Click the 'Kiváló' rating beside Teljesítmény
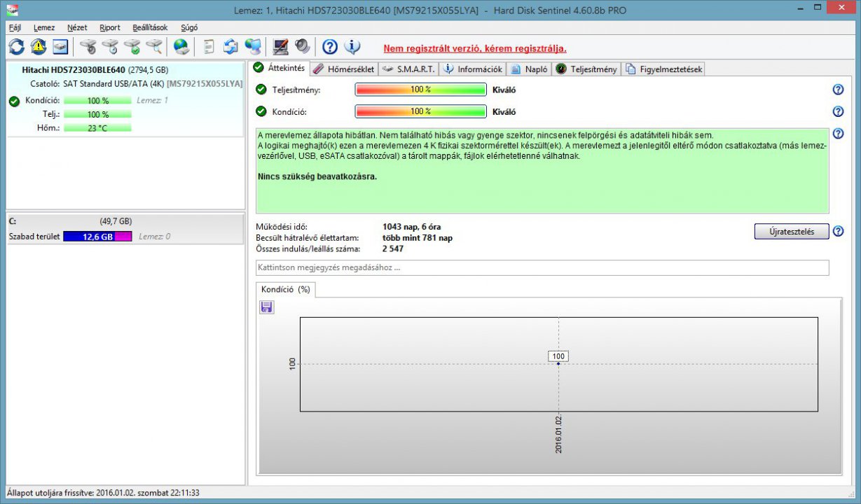861x504 pixels. tap(504, 90)
